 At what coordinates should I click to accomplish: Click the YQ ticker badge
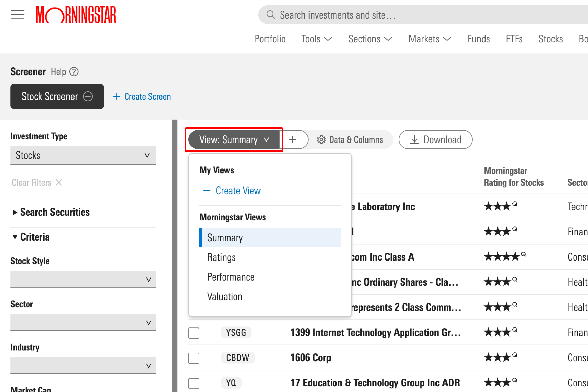tap(231, 383)
